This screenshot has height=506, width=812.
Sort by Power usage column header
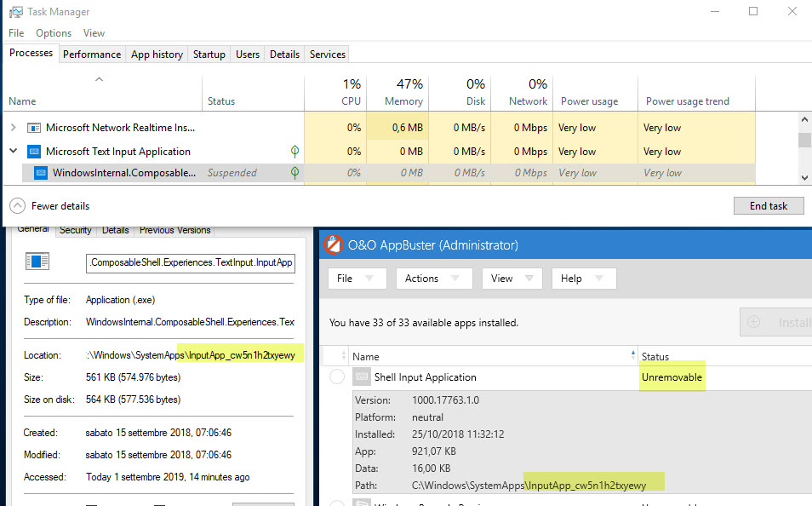coord(596,93)
